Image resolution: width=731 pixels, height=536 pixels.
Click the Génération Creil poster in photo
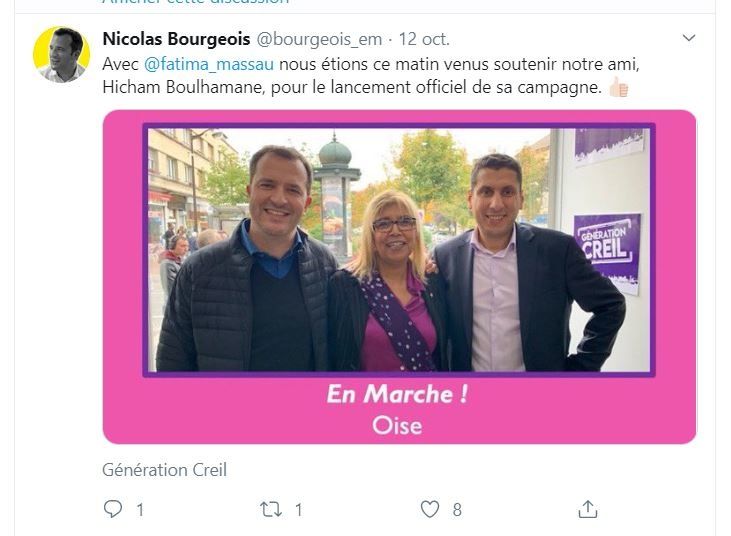point(607,254)
